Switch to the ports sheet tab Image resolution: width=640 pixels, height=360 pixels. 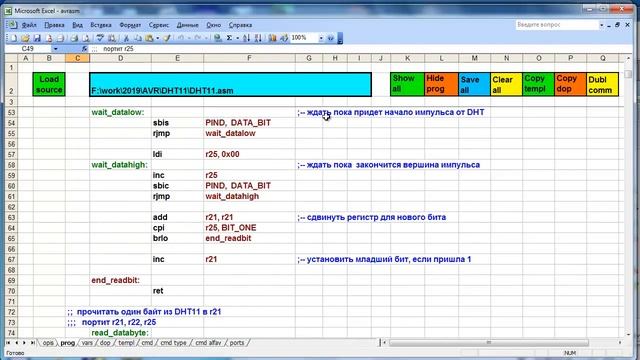[237, 343]
